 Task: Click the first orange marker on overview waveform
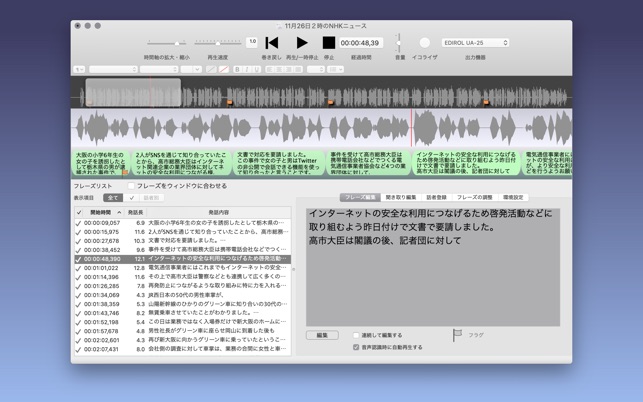tap(230, 102)
